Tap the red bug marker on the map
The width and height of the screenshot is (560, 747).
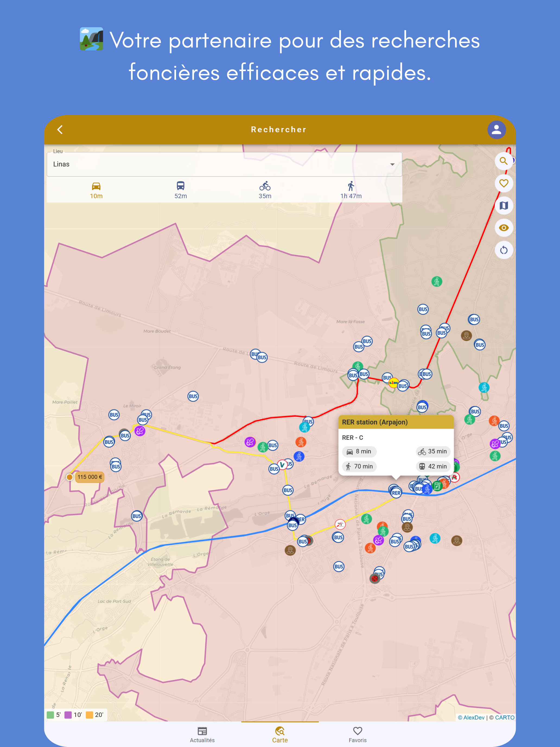(x=375, y=578)
